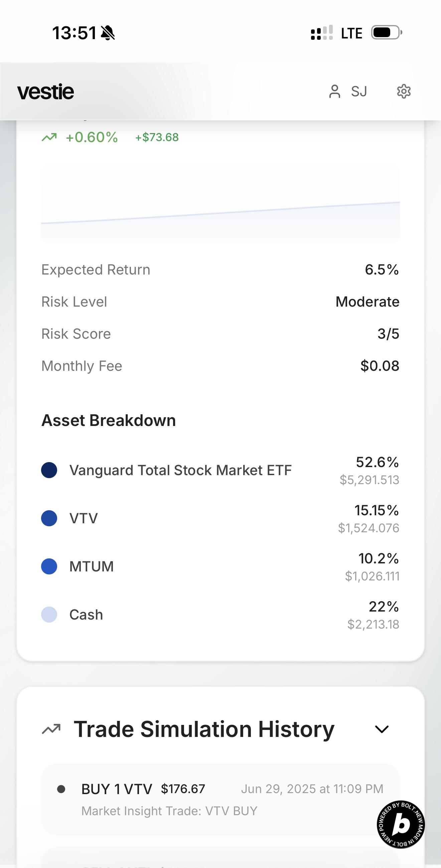Tap the Cash allocation percentage

[x=384, y=607]
